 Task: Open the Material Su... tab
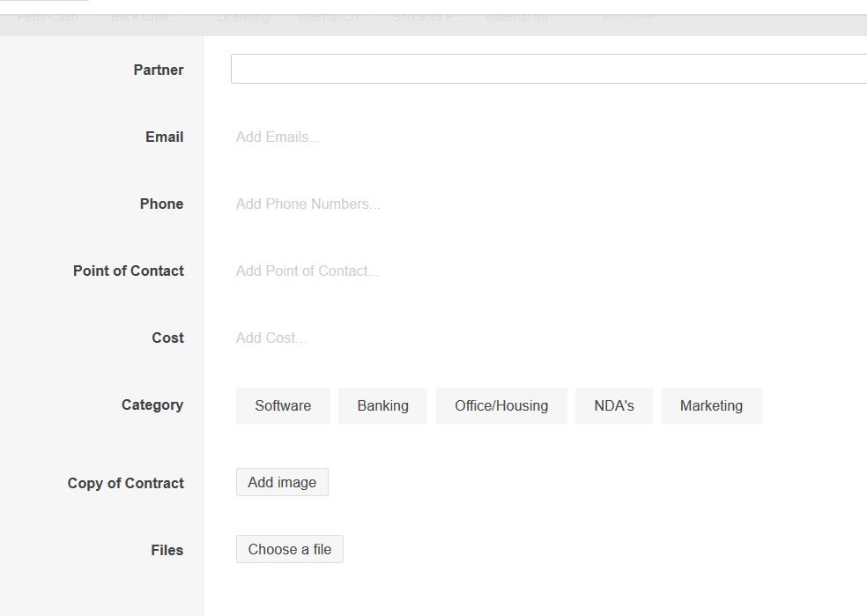[x=523, y=18]
